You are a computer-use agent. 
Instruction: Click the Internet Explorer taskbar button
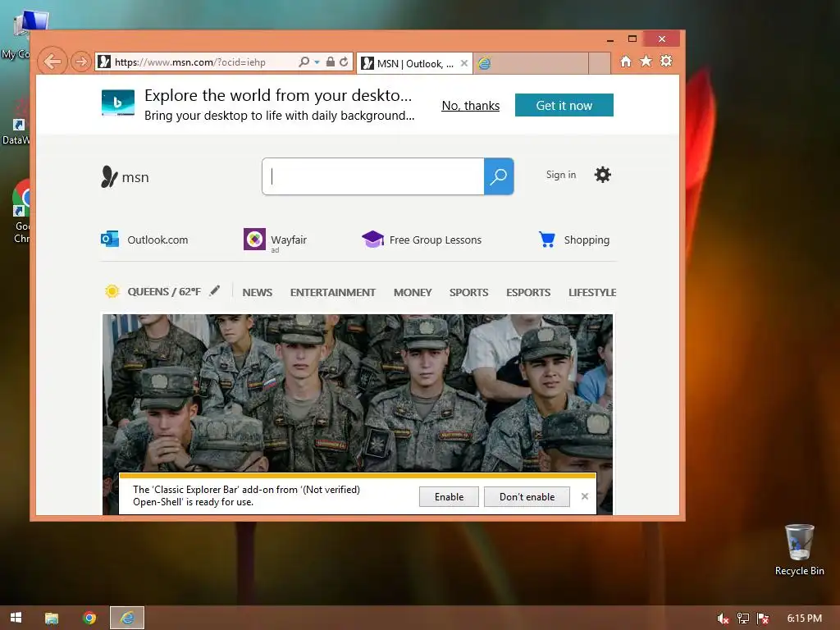click(x=127, y=618)
